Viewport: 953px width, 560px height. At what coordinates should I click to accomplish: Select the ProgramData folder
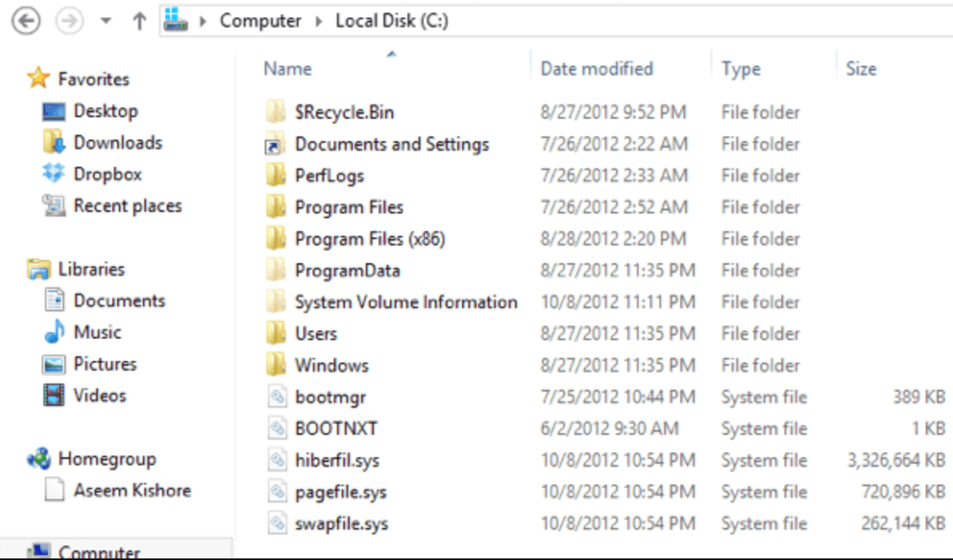(x=347, y=270)
